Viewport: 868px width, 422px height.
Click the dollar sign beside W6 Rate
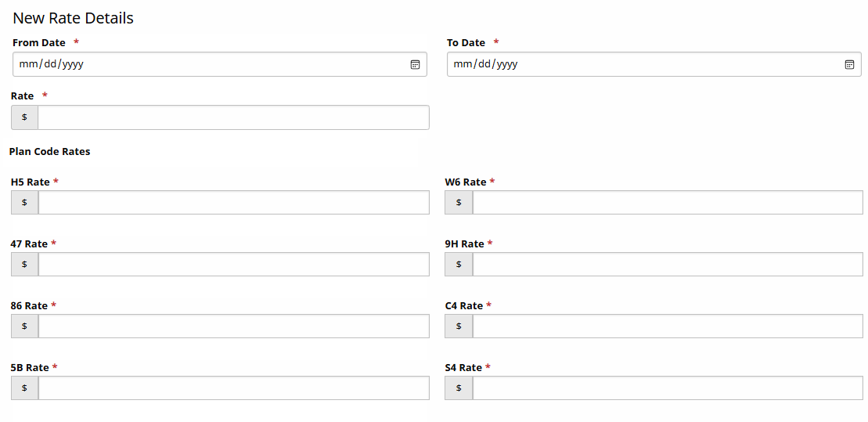[459, 202]
